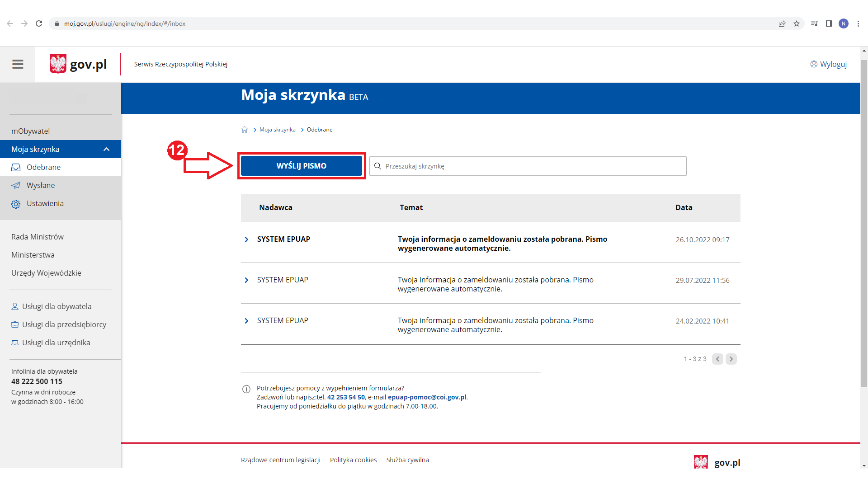Click the Przeszukaj skrzynkę search field
868x488 pixels.
(528, 166)
